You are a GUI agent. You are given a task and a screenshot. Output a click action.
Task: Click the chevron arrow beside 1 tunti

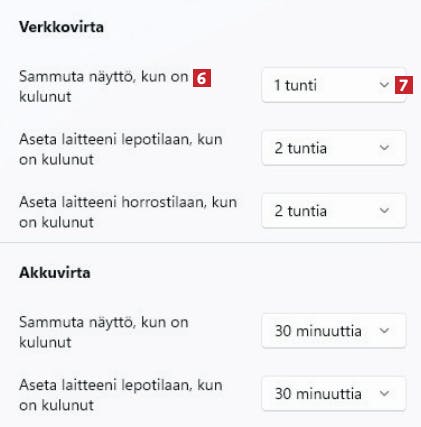coord(384,85)
